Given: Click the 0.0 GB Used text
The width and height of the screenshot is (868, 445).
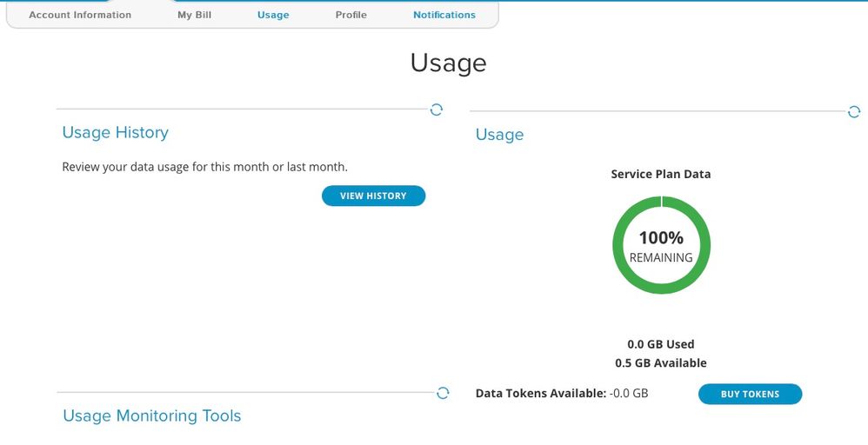Looking at the screenshot, I should click(x=661, y=344).
